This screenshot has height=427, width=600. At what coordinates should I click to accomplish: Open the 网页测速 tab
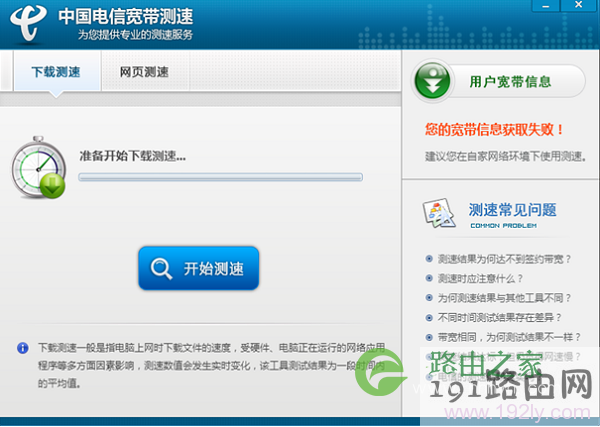coord(144,72)
